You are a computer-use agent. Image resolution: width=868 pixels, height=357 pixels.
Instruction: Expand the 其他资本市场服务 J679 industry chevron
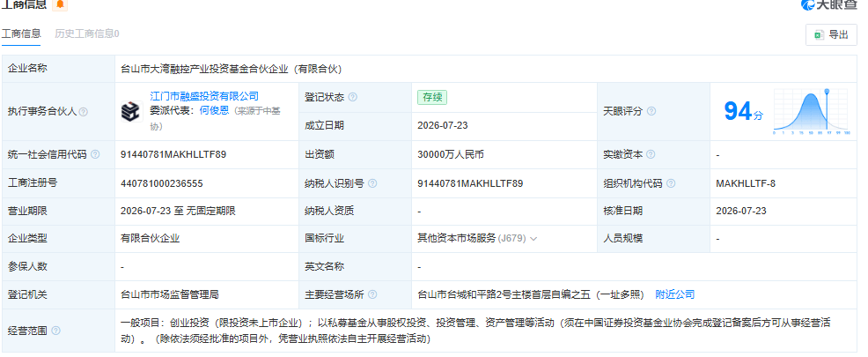tap(533, 239)
